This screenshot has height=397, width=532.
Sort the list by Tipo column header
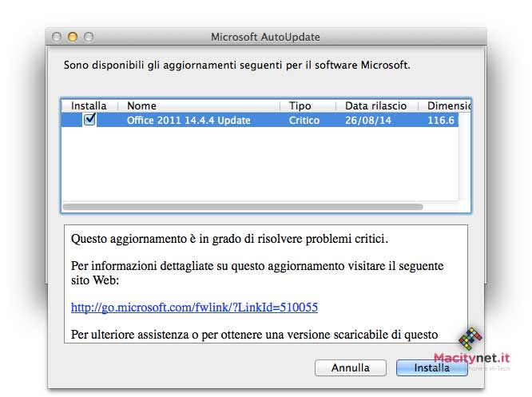pyautogui.click(x=300, y=105)
